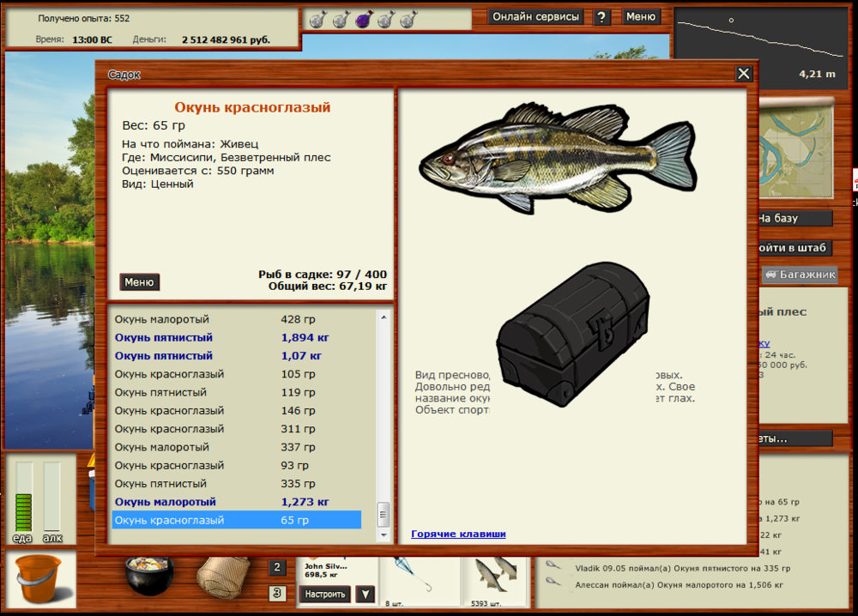Image resolution: width=858 pixels, height=616 pixels.
Task: Open the top-right Меню button
Action: (640, 17)
